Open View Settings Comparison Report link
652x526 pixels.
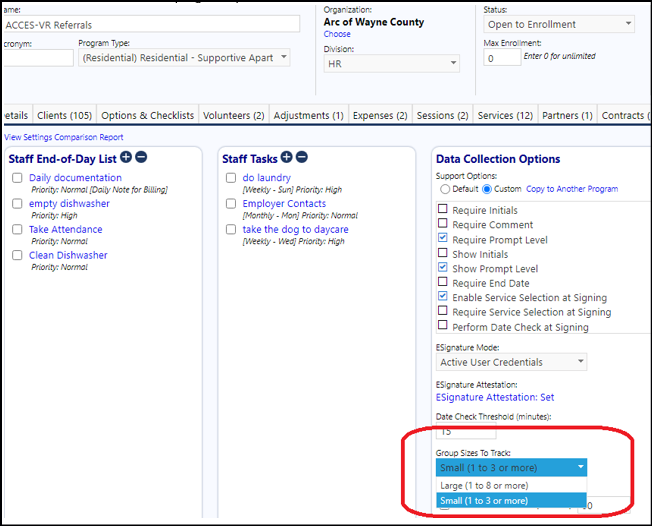coord(64,137)
